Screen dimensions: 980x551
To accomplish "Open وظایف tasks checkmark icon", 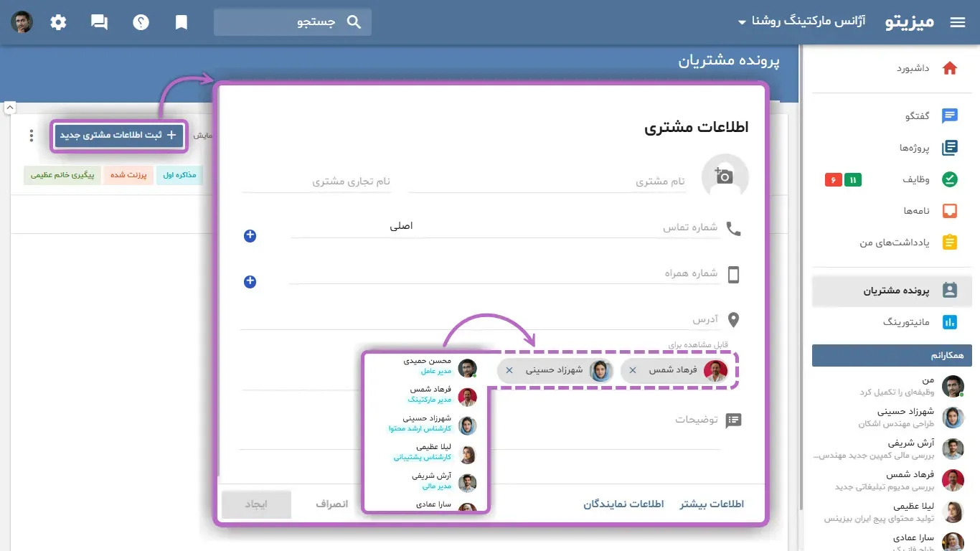I will pos(950,179).
